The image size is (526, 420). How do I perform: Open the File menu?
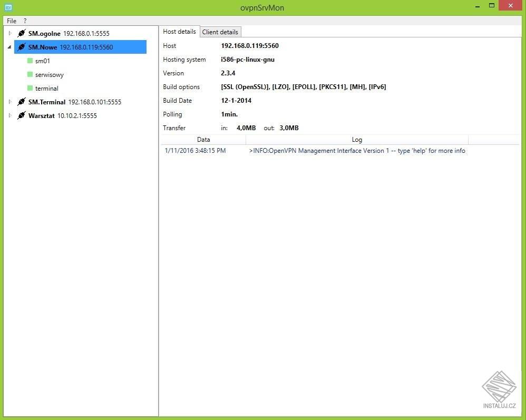(x=12, y=21)
